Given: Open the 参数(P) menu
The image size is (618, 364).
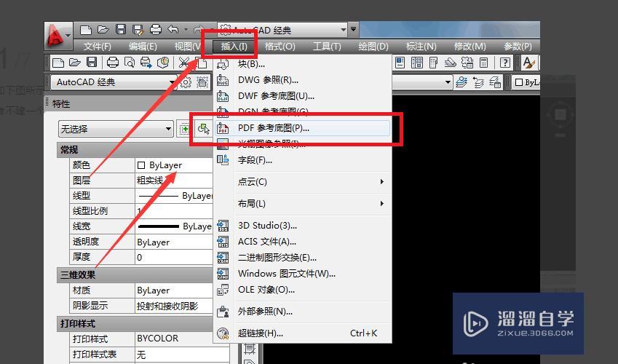Looking at the screenshot, I should [x=518, y=47].
